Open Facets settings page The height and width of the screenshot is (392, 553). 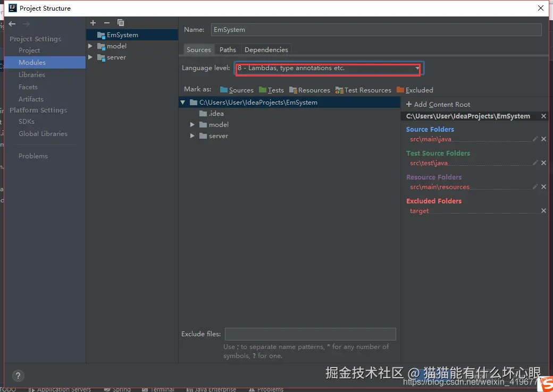(x=28, y=87)
